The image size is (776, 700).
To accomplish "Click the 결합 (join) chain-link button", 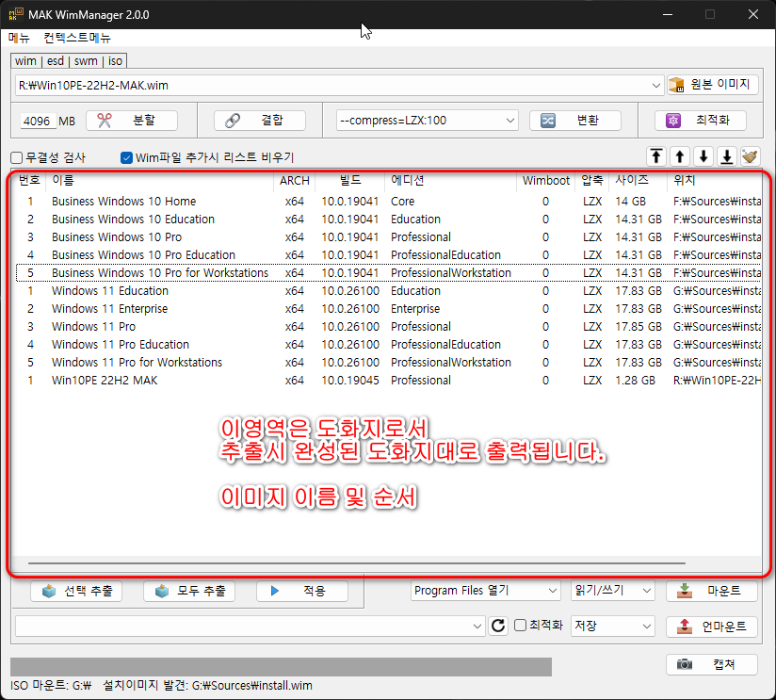I will [x=259, y=121].
